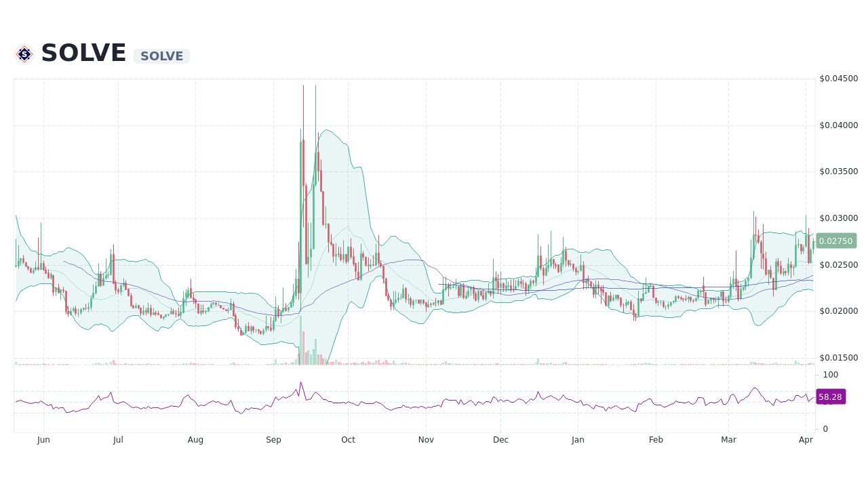Open the Sep axis label
This screenshot has height=488, width=868.
pos(273,439)
